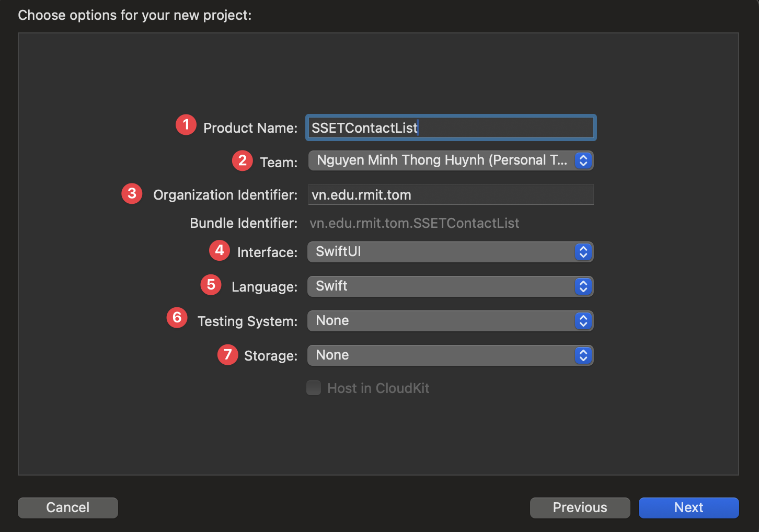Click the red marker numbered 1
Image resolution: width=759 pixels, height=532 pixels.
coord(186,125)
